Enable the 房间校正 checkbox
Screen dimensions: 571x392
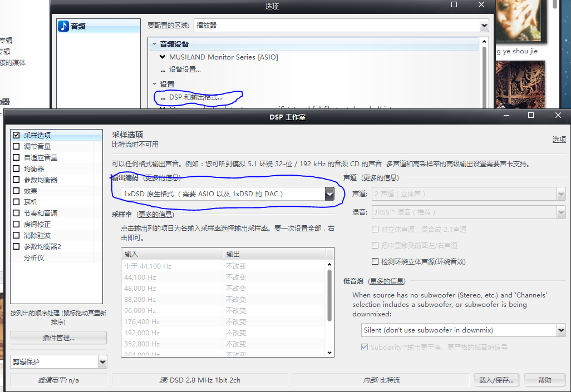16,224
